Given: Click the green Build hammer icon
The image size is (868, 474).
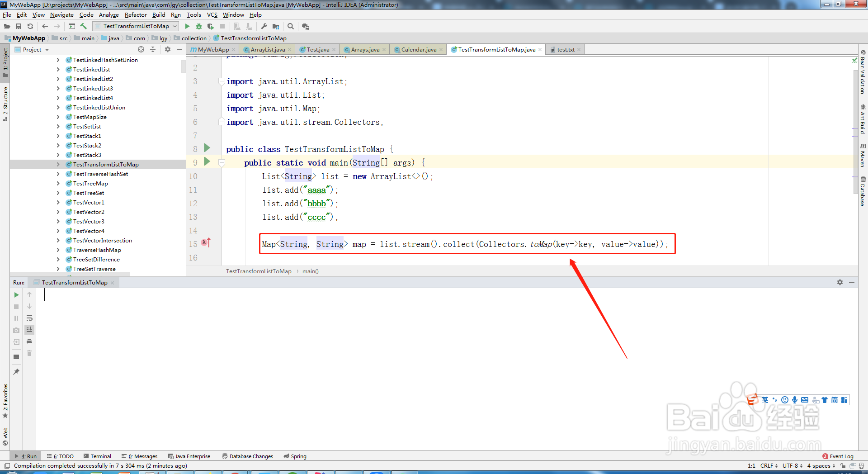Looking at the screenshot, I should coord(84,26).
